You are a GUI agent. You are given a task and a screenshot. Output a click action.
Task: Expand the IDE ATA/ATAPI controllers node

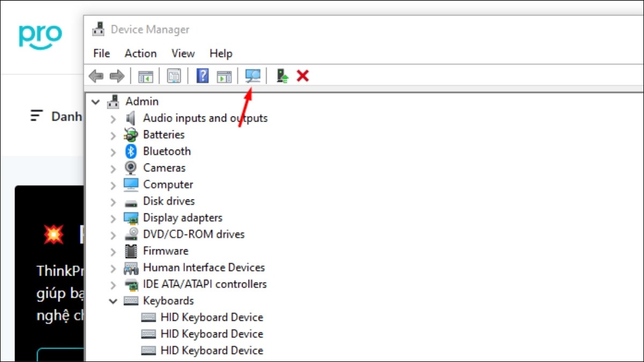tap(113, 285)
